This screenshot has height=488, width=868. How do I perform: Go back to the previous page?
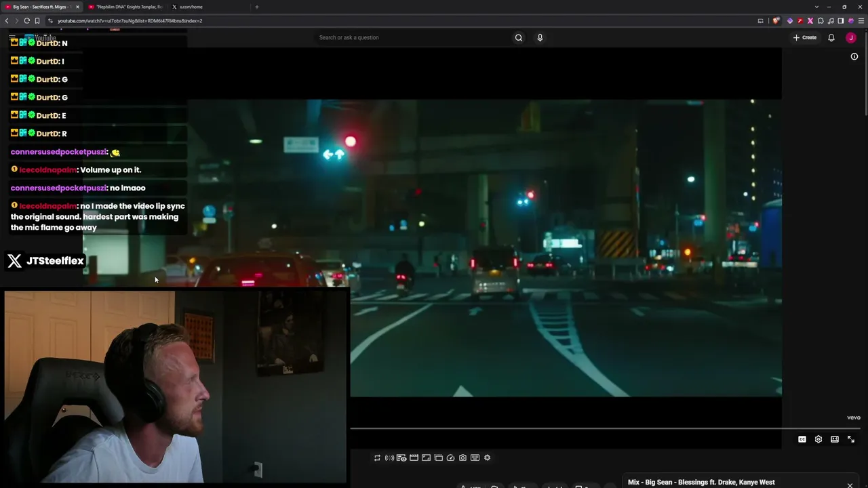point(7,21)
